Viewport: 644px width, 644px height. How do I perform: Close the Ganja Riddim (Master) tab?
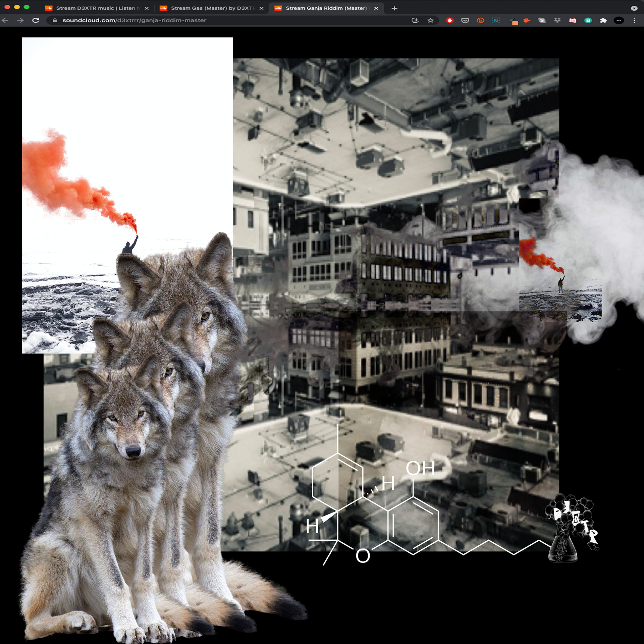(x=376, y=8)
